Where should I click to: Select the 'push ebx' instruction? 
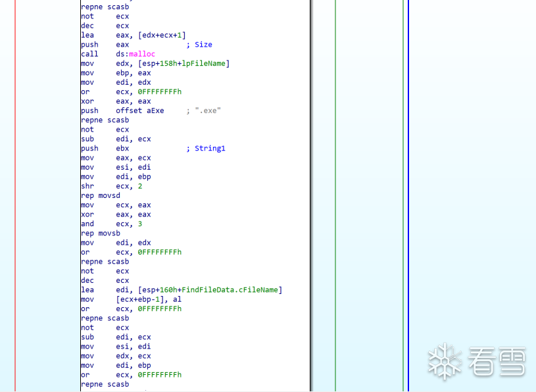click(x=105, y=149)
